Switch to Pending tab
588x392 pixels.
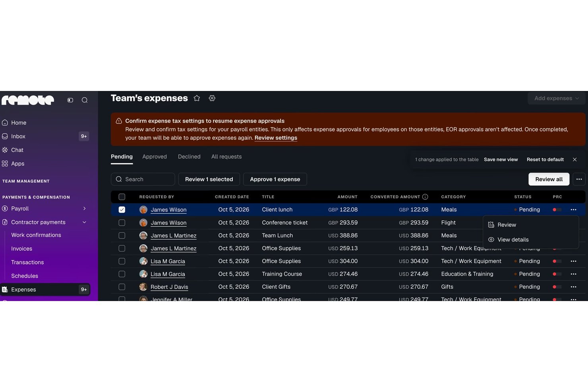(x=122, y=156)
